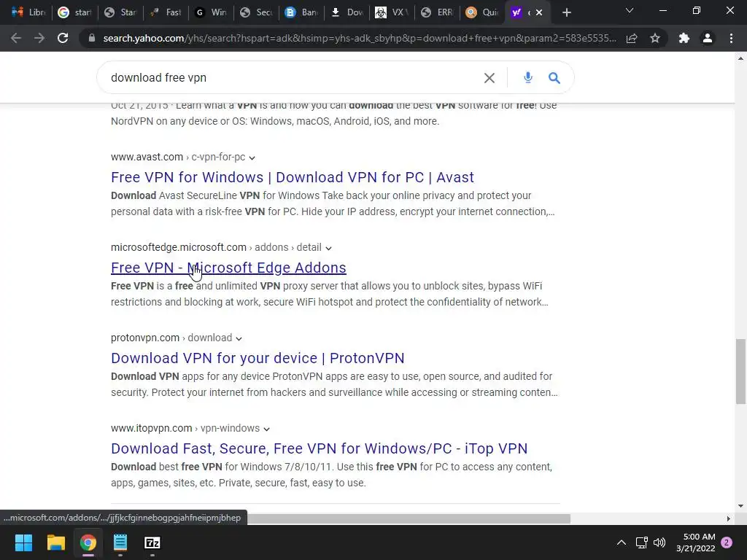Click the browser forward arrow

click(x=39, y=38)
